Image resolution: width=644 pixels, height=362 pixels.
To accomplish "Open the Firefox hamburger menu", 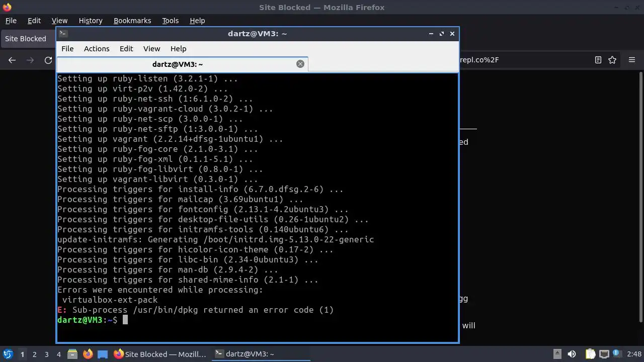I will point(632,60).
